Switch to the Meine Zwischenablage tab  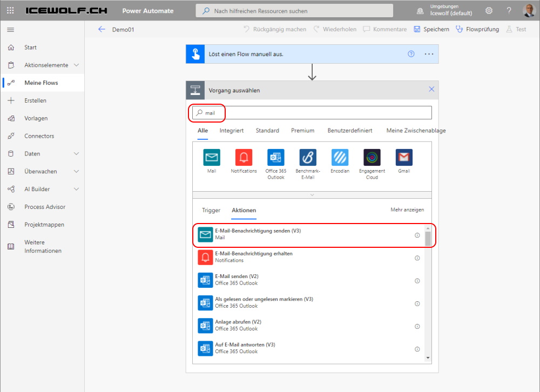(x=416, y=131)
